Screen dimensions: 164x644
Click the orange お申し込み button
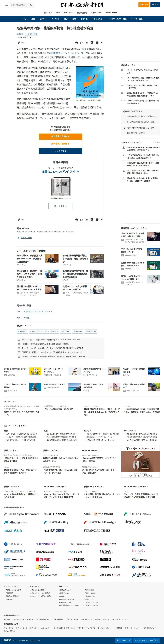click(144, 5)
